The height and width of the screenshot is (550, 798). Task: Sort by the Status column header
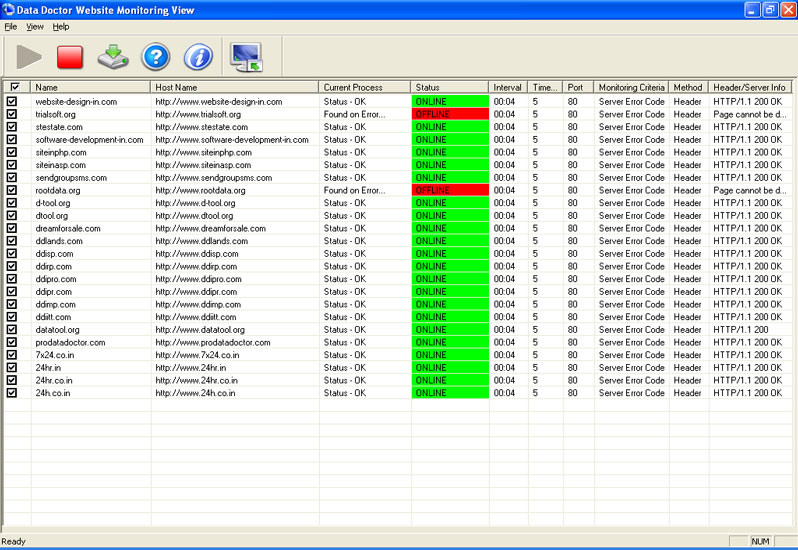pos(449,88)
